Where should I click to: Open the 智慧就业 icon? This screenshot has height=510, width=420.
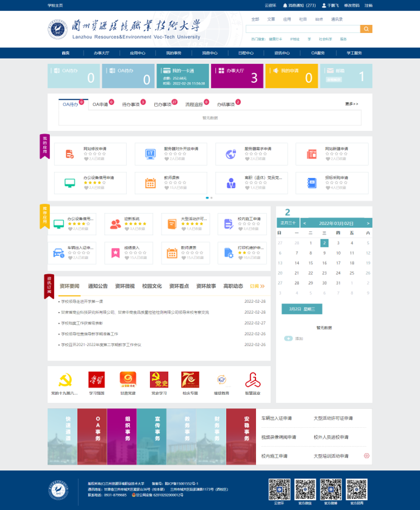(x=252, y=380)
